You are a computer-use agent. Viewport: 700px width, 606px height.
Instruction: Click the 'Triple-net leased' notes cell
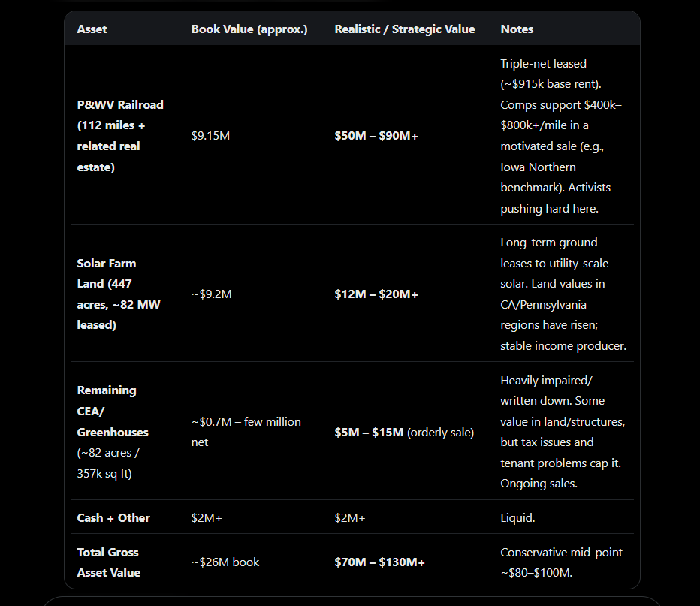point(561,136)
